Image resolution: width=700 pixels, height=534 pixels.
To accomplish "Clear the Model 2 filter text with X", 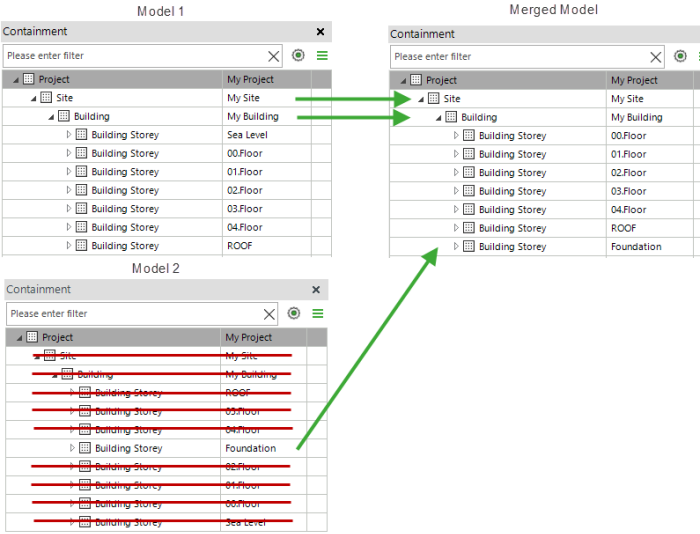I will point(269,314).
